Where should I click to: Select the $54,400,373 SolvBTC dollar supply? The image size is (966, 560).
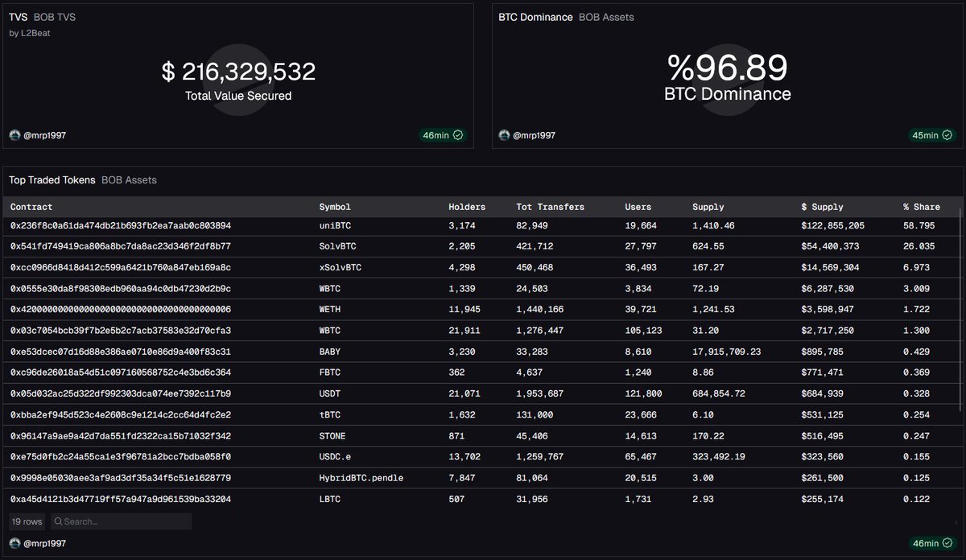click(831, 247)
